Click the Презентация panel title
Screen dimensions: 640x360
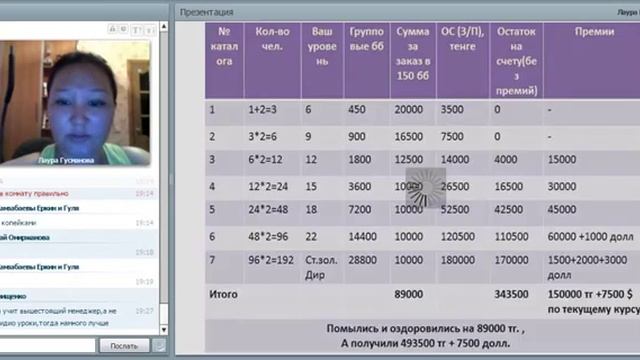click(x=207, y=12)
